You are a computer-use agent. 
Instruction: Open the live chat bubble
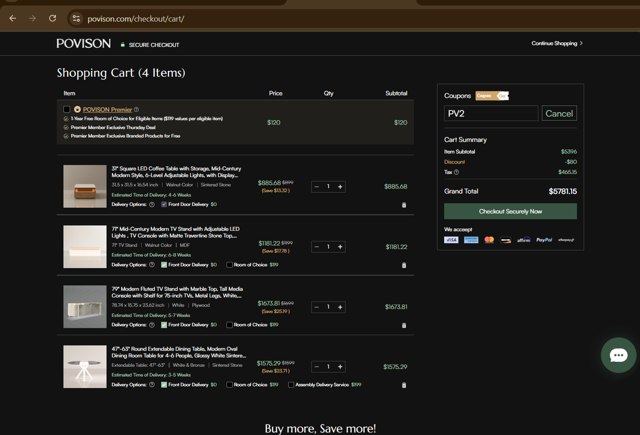coord(618,355)
